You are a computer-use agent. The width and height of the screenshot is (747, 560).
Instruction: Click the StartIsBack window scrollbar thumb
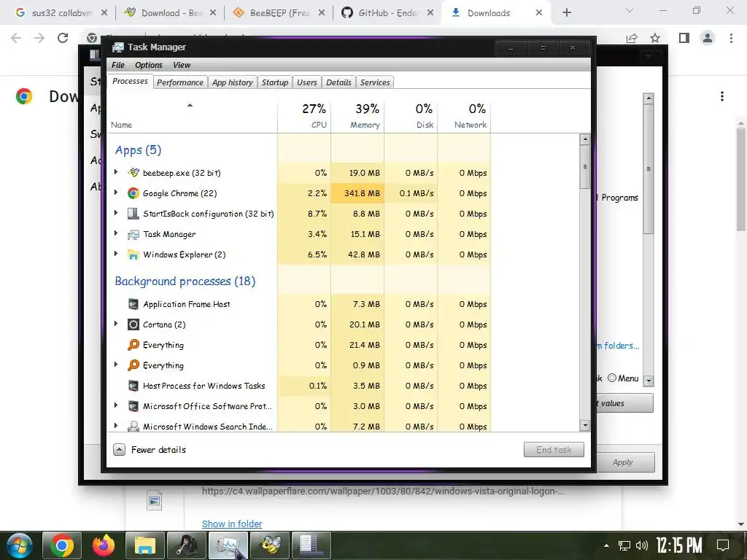click(648, 168)
